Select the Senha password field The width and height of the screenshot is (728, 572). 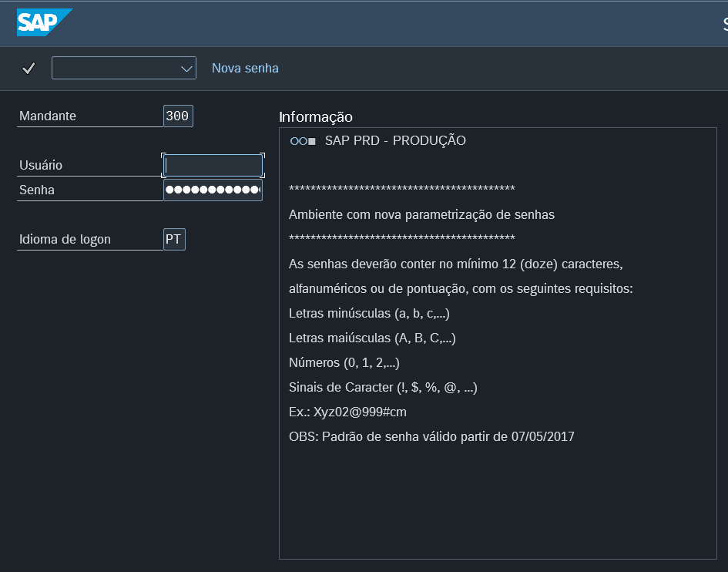click(x=213, y=190)
